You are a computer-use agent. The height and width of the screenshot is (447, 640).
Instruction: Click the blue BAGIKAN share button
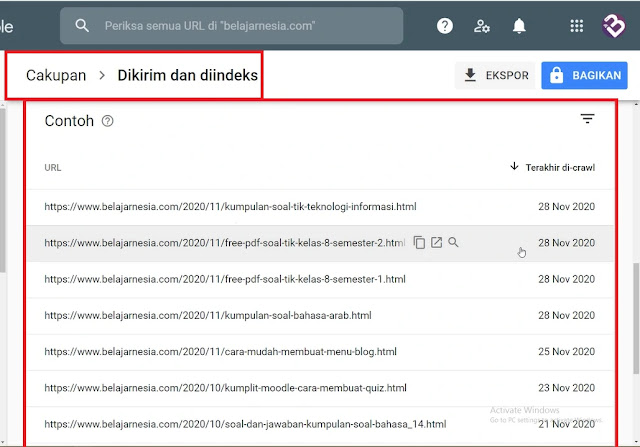coord(584,76)
